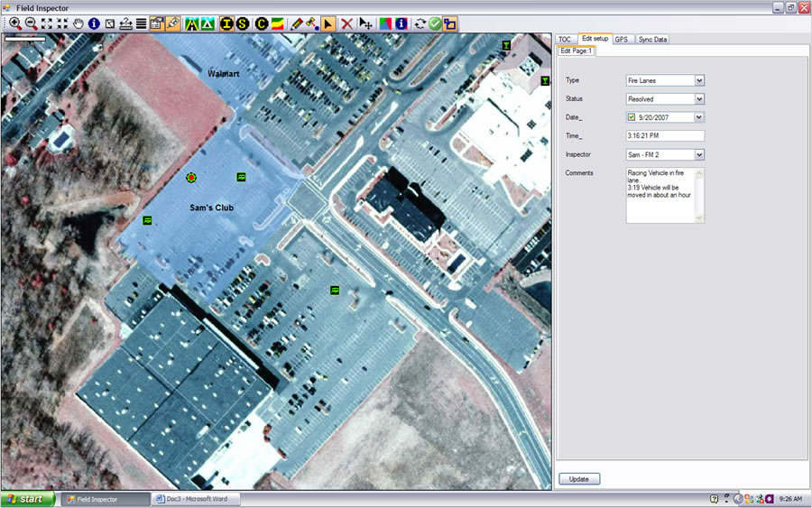Switch to the GPS tab
Screen dimensions: 812x508
point(622,40)
